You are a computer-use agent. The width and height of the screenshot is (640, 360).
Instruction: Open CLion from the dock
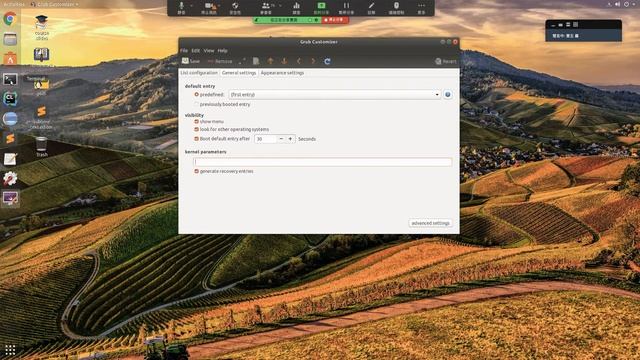[10, 98]
